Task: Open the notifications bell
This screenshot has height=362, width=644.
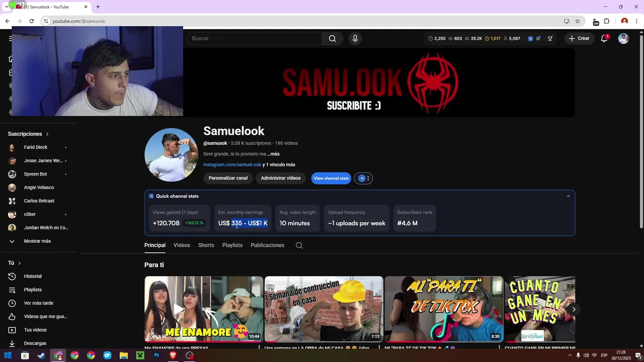Action: 604,38
